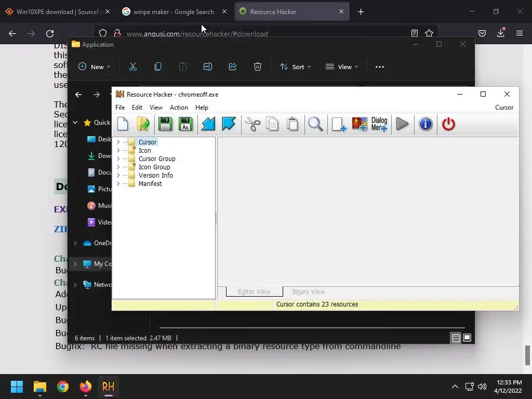Open Find with the magnifying glass icon
Viewport: 532px width, 399px height.
pyautogui.click(x=315, y=124)
